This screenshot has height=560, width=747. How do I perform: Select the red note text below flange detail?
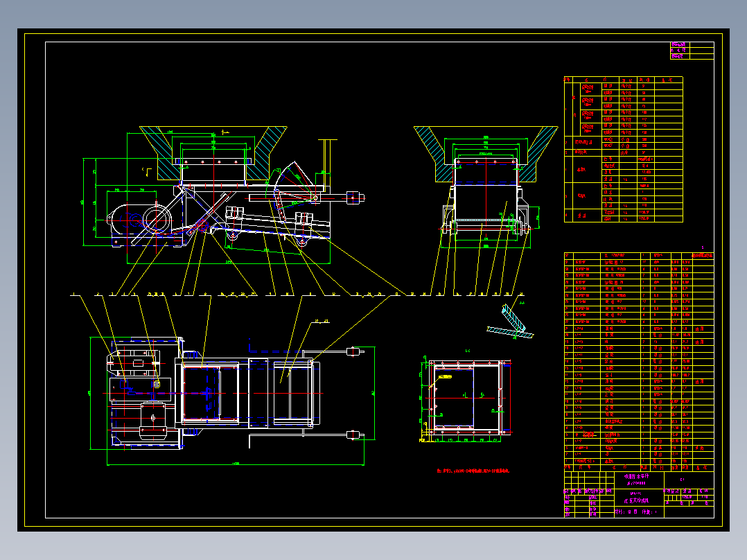473,471
